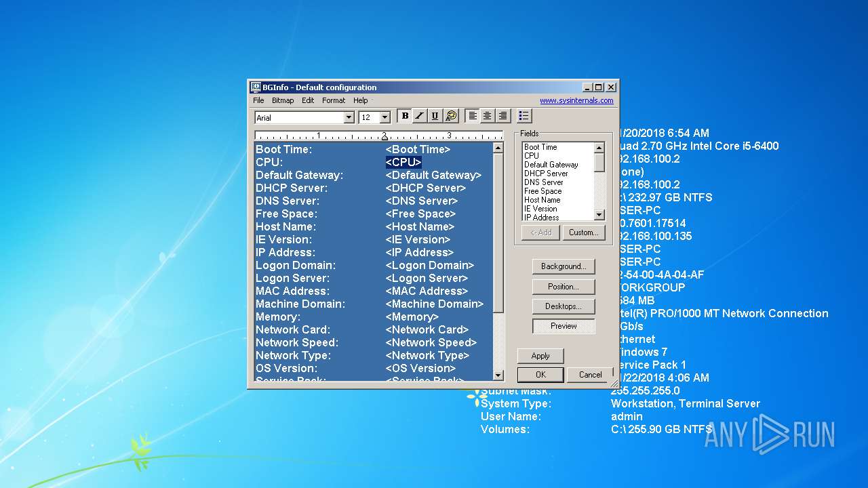
Task: Click Fields list scroll up arrow
Action: pos(599,148)
